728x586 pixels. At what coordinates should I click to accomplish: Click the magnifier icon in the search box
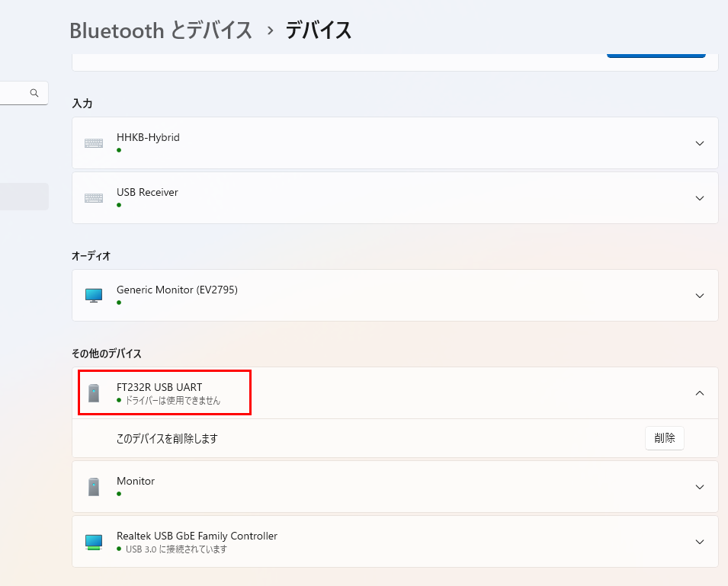34,93
